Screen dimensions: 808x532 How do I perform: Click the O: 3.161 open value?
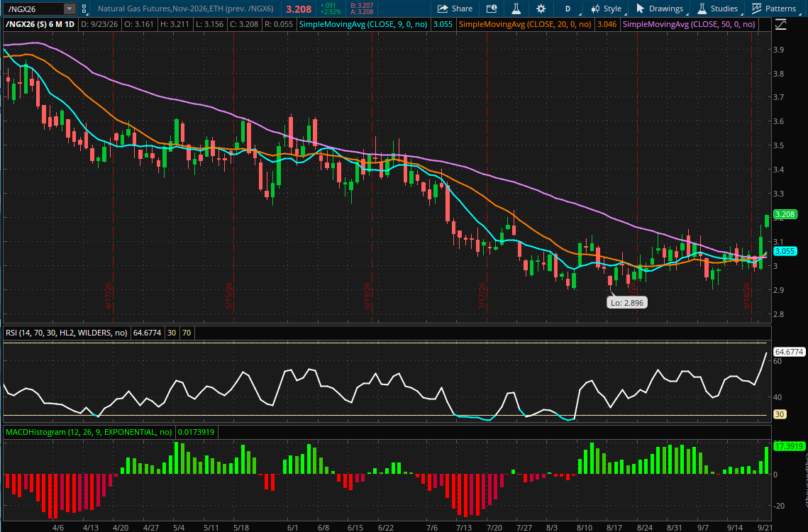[138, 24]
